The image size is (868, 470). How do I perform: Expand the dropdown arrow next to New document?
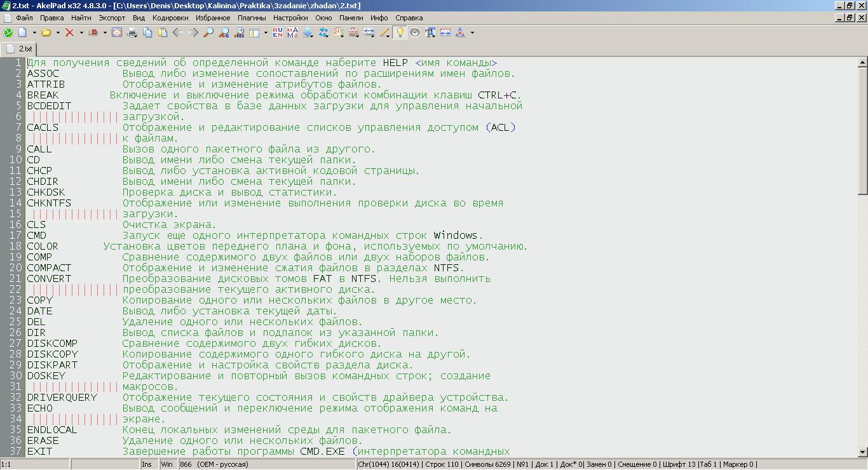point(34,32)
